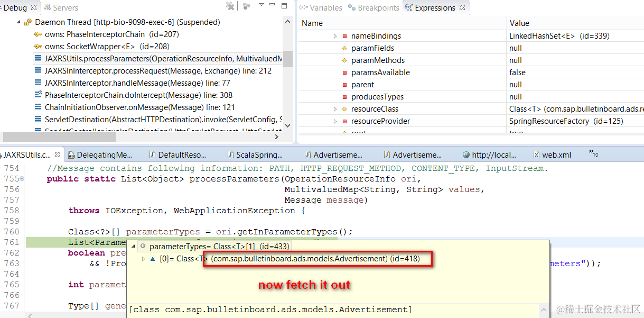Switch to the Variables tab
Image resolution: width=644 pixels, height=318 pixels.
click(321, 8)
